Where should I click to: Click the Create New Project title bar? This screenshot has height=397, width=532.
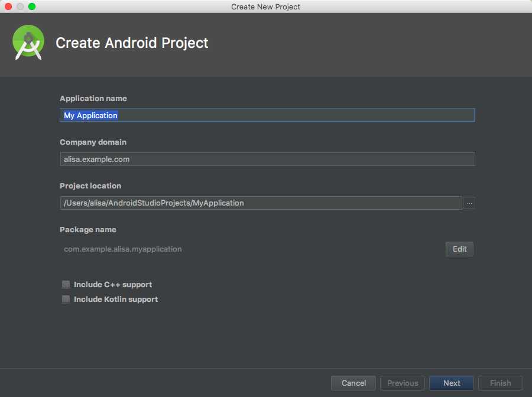265,6
